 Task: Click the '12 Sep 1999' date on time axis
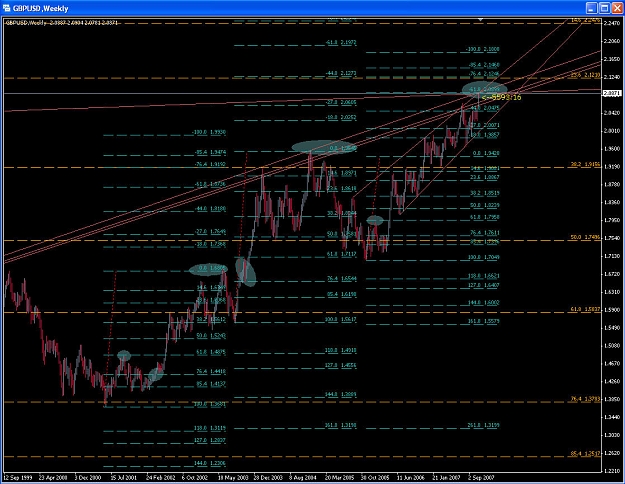tap(18, 477)
